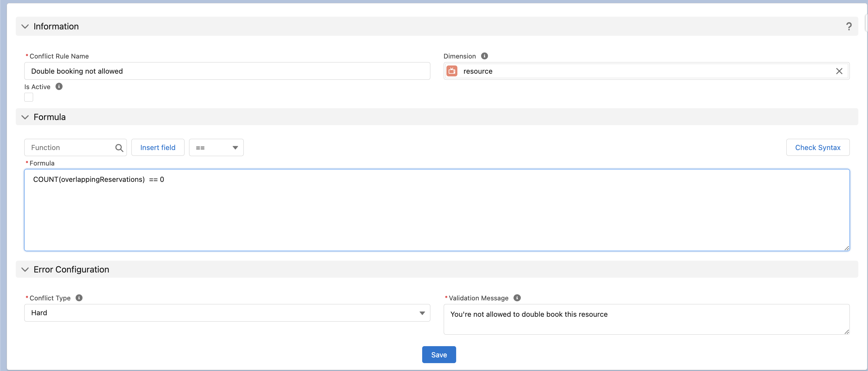Click the help question mark icon
Viewport: 868px width, 371px height.
849,26
